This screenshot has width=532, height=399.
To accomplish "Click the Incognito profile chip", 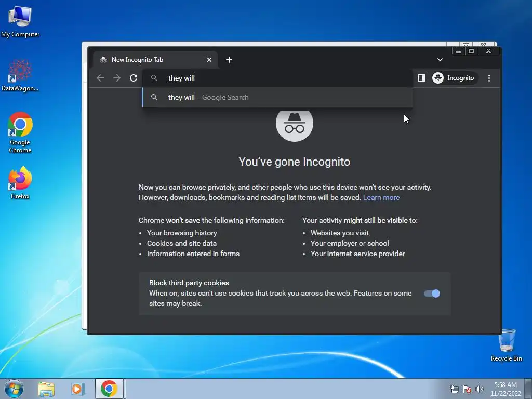I will (454, 78).
